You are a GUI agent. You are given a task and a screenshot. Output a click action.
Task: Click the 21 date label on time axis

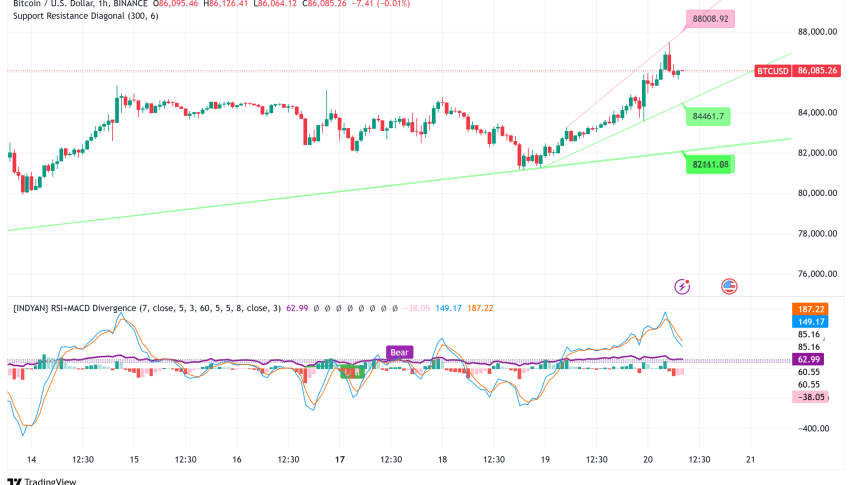click(750, 459)
